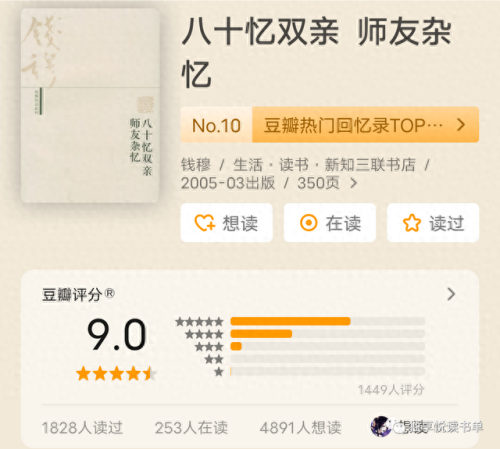Tap 350页 page count
This screenshot has width=500, height=449.
point(318,183)
